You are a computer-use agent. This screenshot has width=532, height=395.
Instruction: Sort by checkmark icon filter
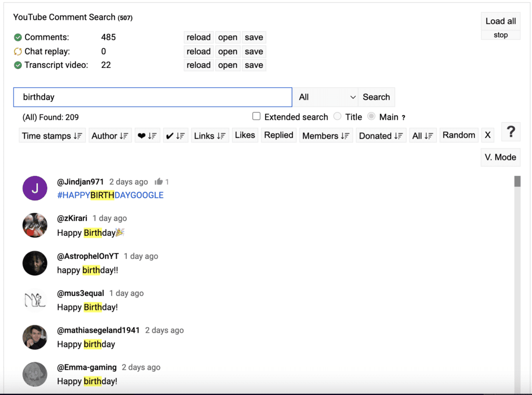pos(176,135)
